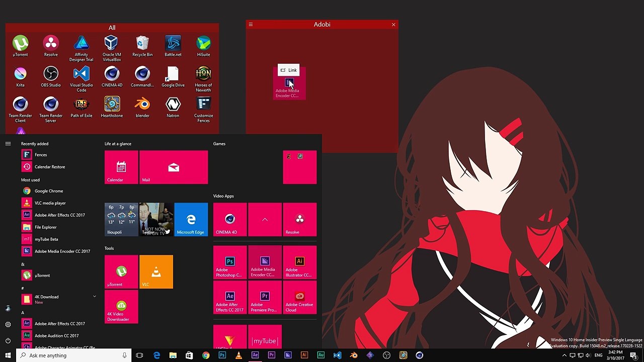Viewport: 644px width, 362px height.
Task: Open Hearthstone in the All fence
Action: (112, 107)
